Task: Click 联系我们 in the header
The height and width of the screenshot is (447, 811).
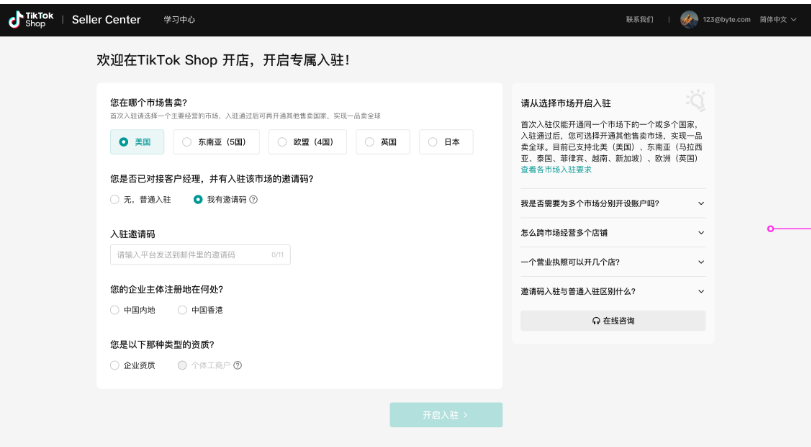Action: [x=640, y=20]
